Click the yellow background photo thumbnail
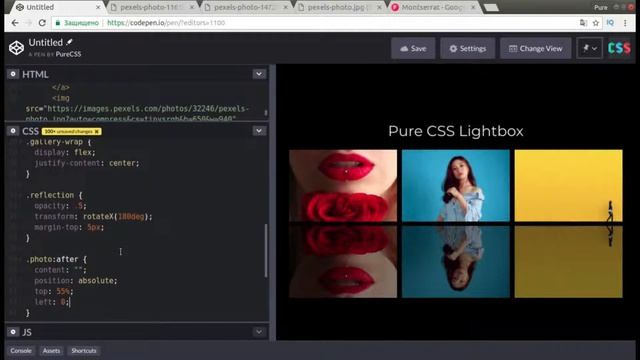This screenshot has height=360, width=640. (x=569, y=186)
